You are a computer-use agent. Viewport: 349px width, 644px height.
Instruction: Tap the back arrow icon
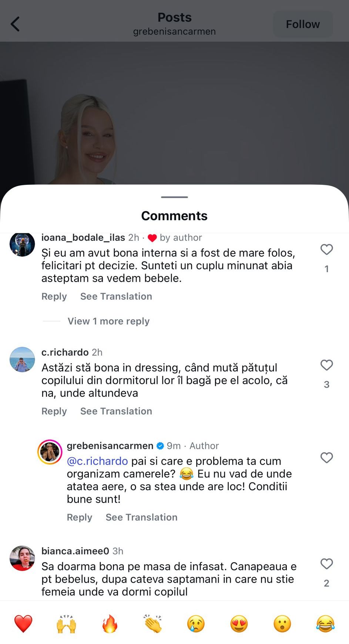15,24
